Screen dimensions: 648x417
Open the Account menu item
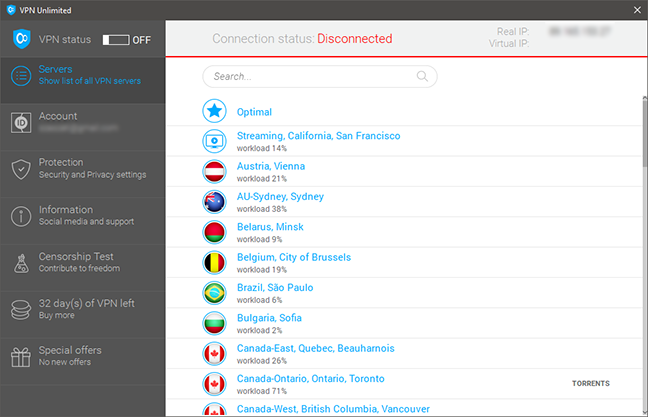[83, 127]
